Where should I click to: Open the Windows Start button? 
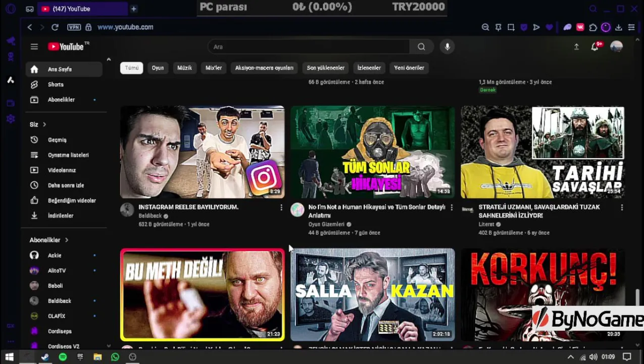click(x=9, y=357)
